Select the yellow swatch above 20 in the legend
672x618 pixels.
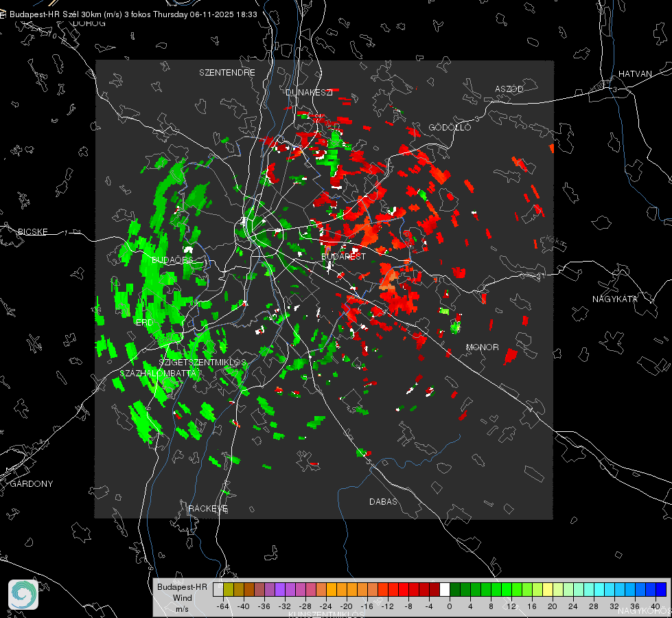[548, 590]
